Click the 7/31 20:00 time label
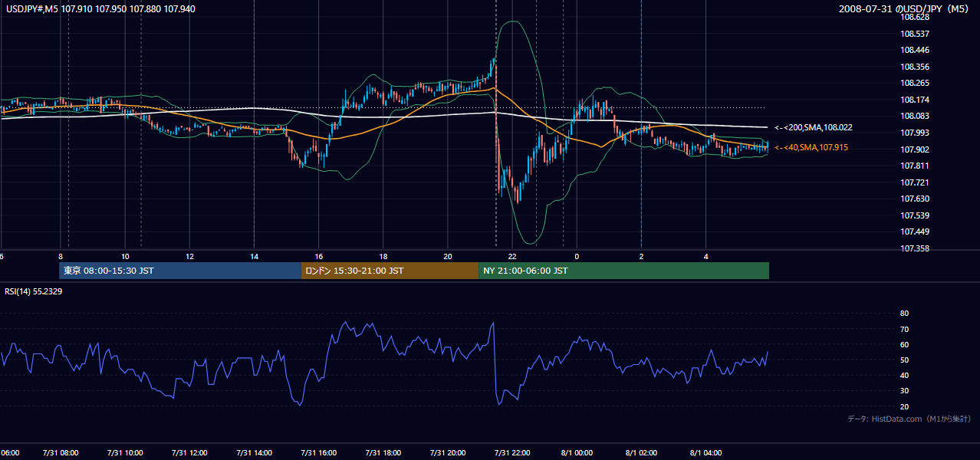The height and width of the screenshot is (460, 980). tap(448, 452)
